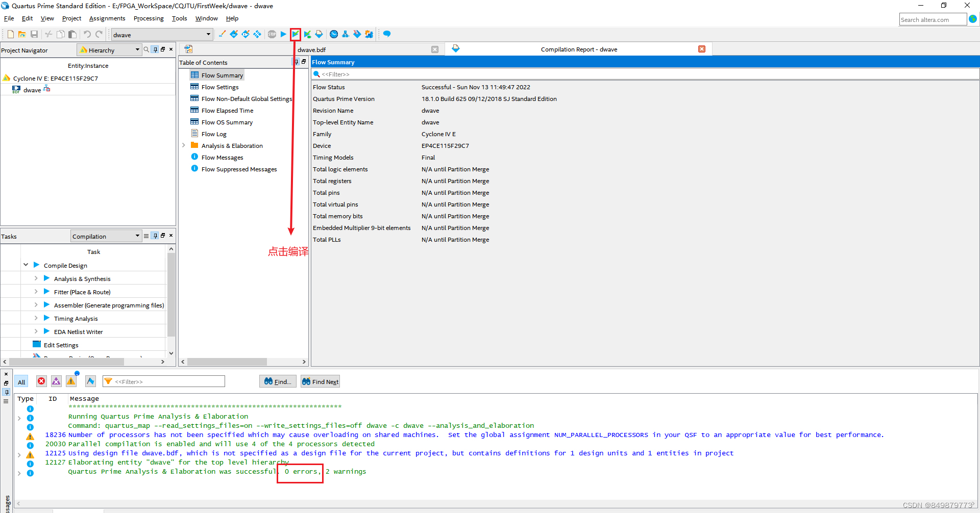Toggle pin on Tasks panel
This screenshot has width=980, height=513.
155,236
